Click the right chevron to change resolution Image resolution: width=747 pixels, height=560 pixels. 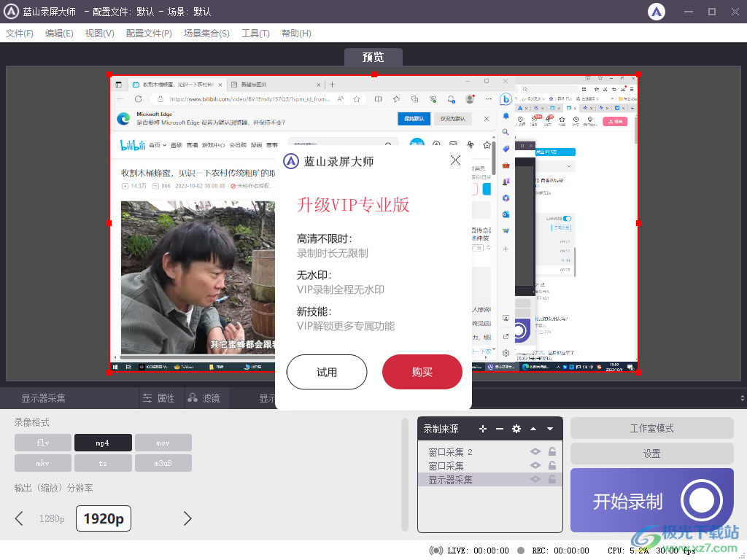click(x=187, y=518)
